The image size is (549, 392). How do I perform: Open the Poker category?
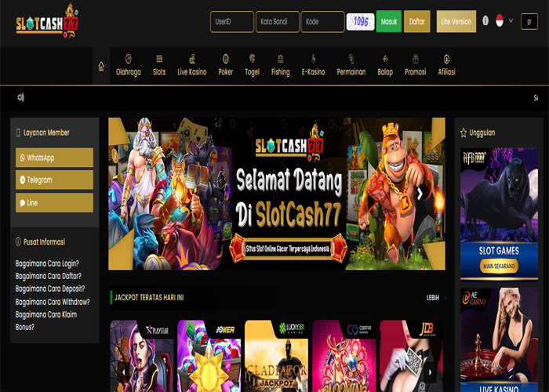click(226, 65)
